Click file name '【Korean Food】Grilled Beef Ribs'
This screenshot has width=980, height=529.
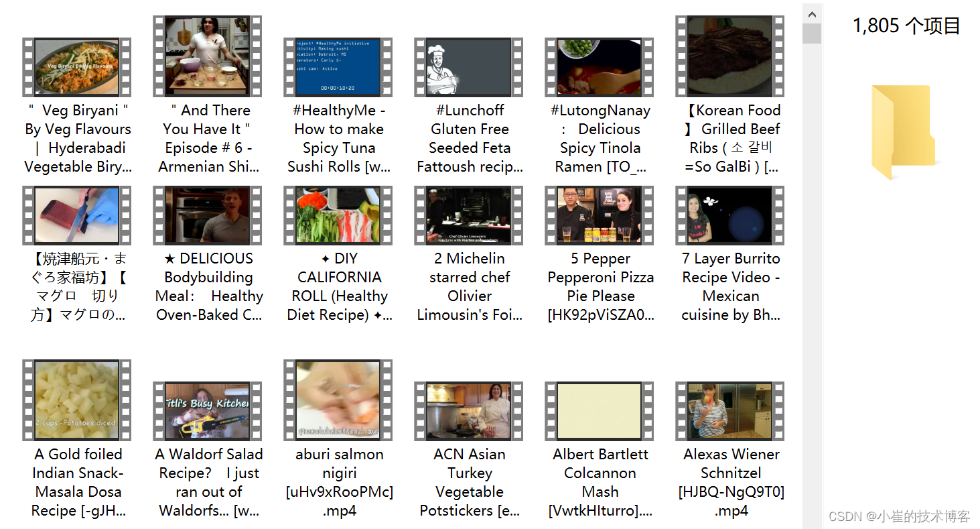click(x=731, y=139)
